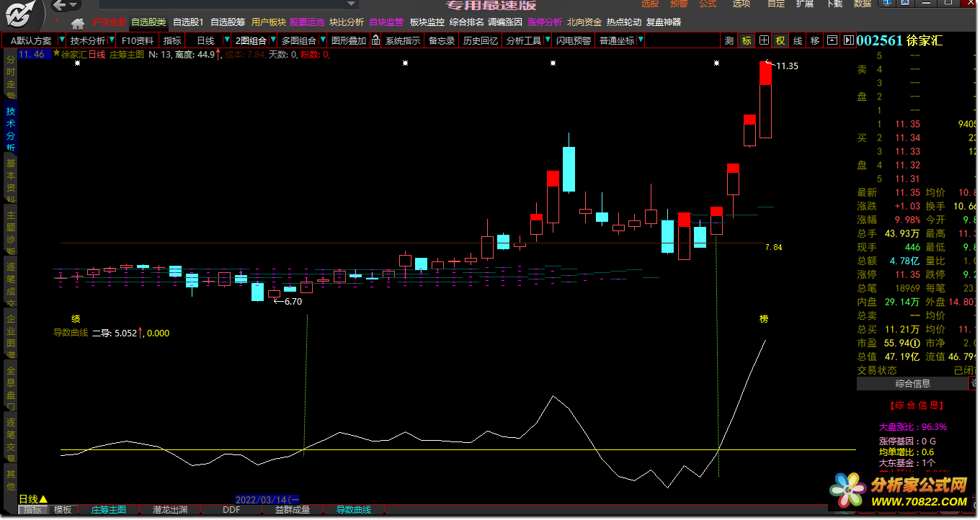
Task: Click the stock code 002561 title
Action: 879,40
